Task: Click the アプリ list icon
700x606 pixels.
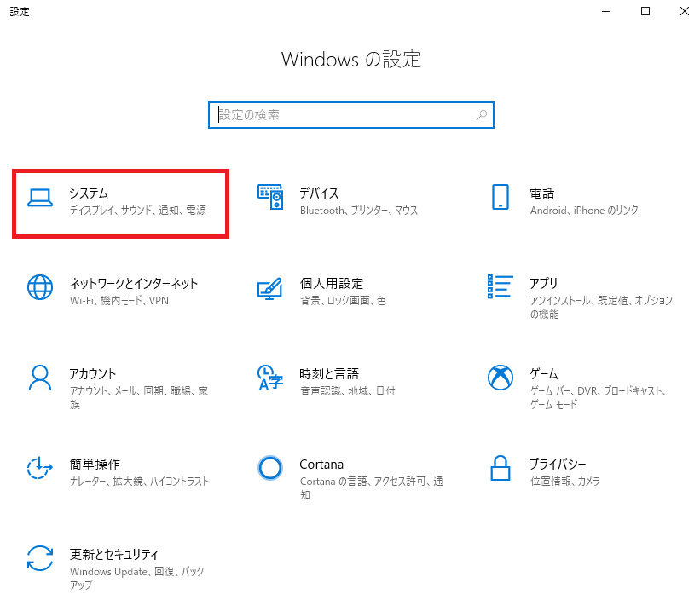Action: pos(500,286)
